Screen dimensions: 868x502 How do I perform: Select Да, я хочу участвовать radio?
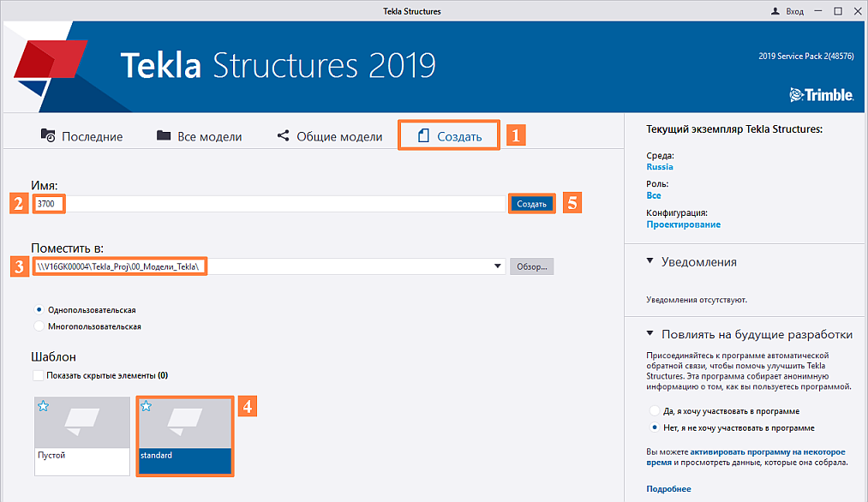[x=655, y=411]
